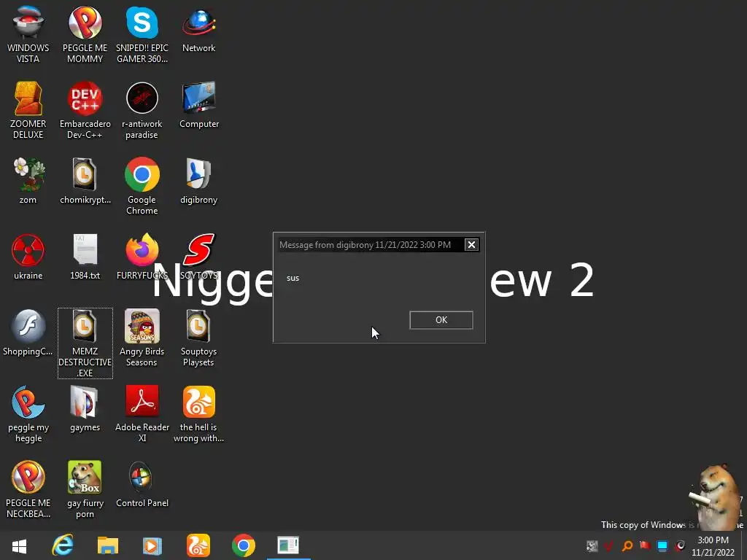Viewport: 747px width, 560px height.
Task: Open the Network desktop icon
Action: tap(198, 30)
